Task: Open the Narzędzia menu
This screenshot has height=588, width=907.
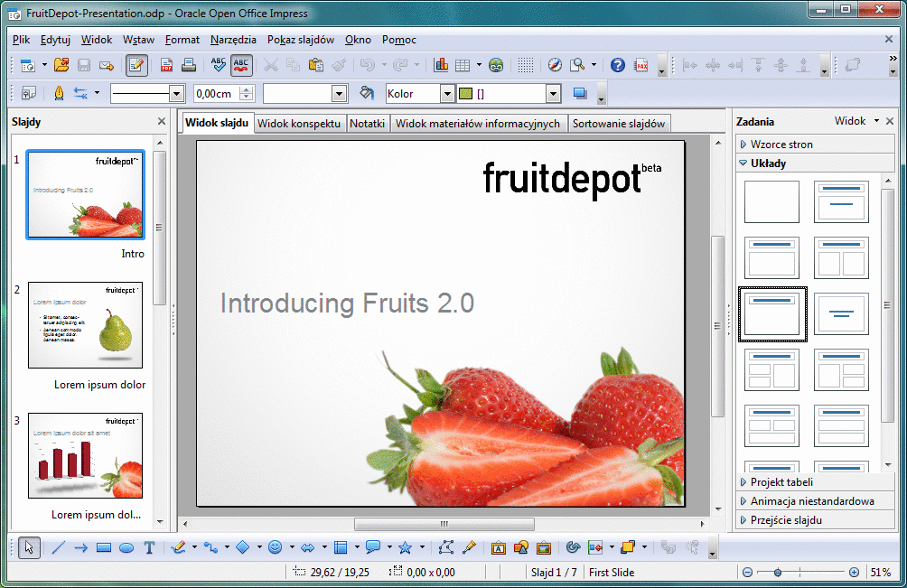Action: click(233, 40)
